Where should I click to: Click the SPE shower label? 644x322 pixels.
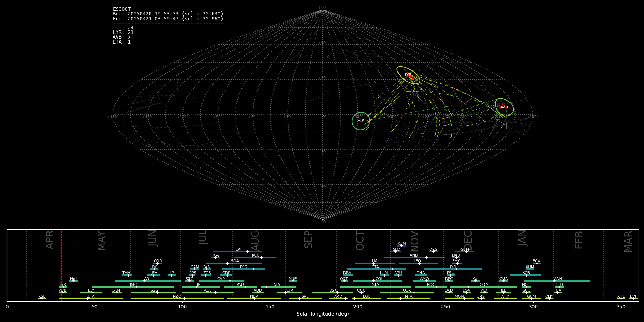305,297
